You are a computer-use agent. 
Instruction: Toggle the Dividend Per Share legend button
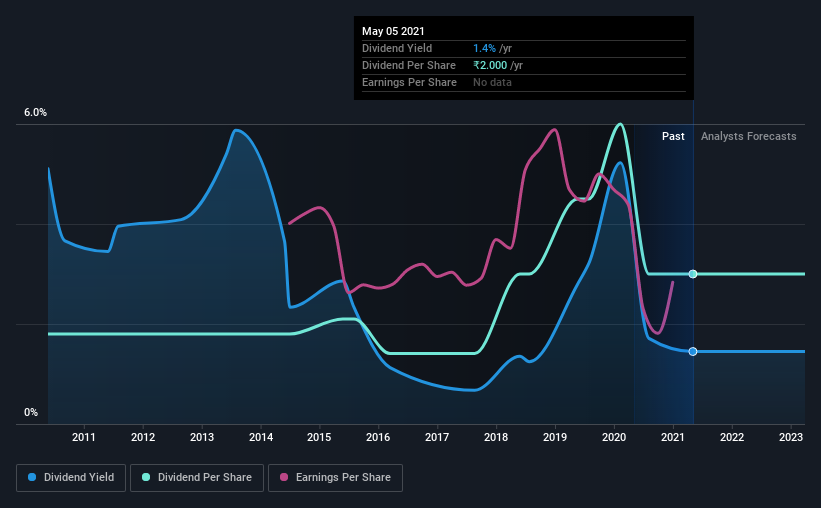[197, 478]
